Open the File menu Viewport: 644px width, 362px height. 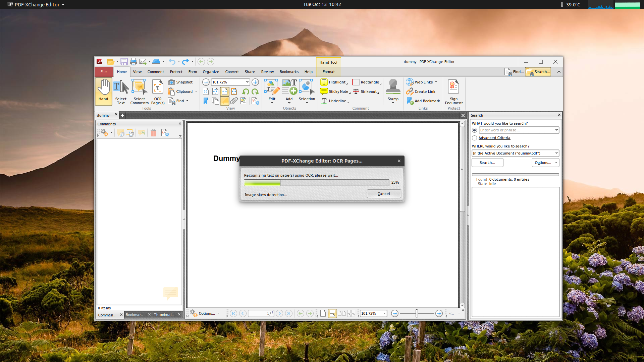click(x=104, y=72)
